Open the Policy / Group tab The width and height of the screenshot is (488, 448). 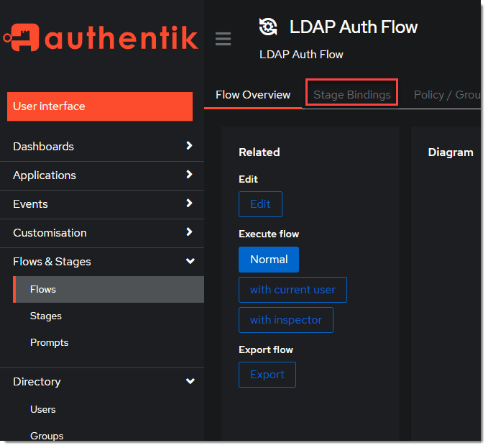(x=447, y=94)
